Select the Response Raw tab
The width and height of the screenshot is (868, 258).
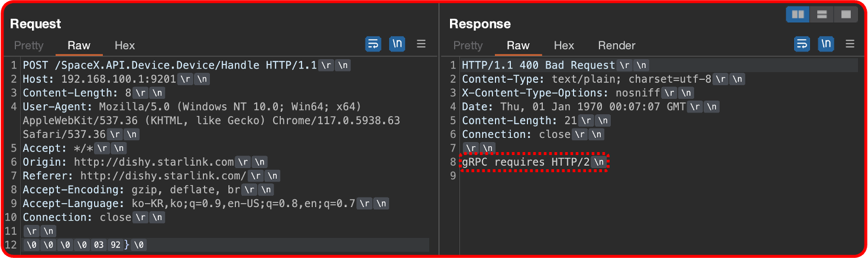pyautogui.click(x=518, y=46)
